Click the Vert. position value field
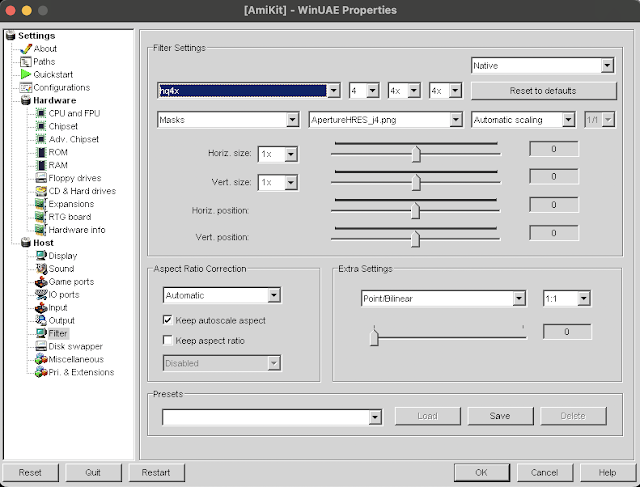This screenshot has height=487, width=640. point(554,233)
